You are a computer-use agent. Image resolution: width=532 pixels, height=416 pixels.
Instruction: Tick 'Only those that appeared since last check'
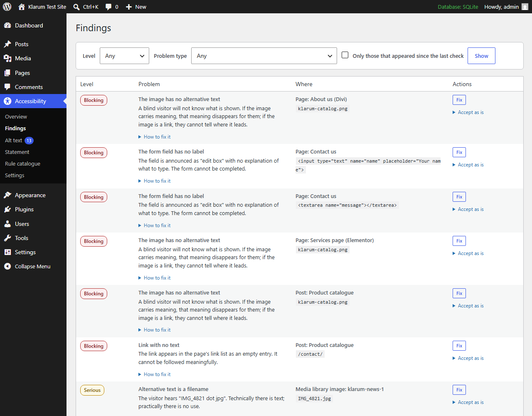(345, 55)
